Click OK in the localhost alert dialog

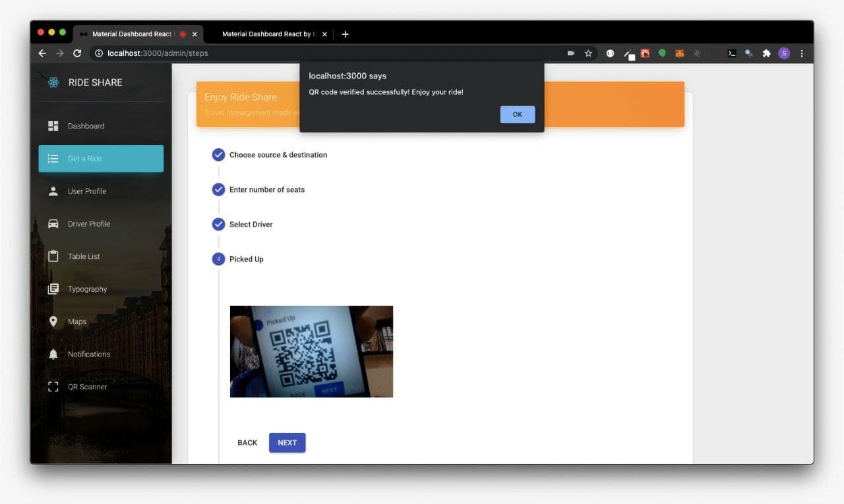(518, 115)
